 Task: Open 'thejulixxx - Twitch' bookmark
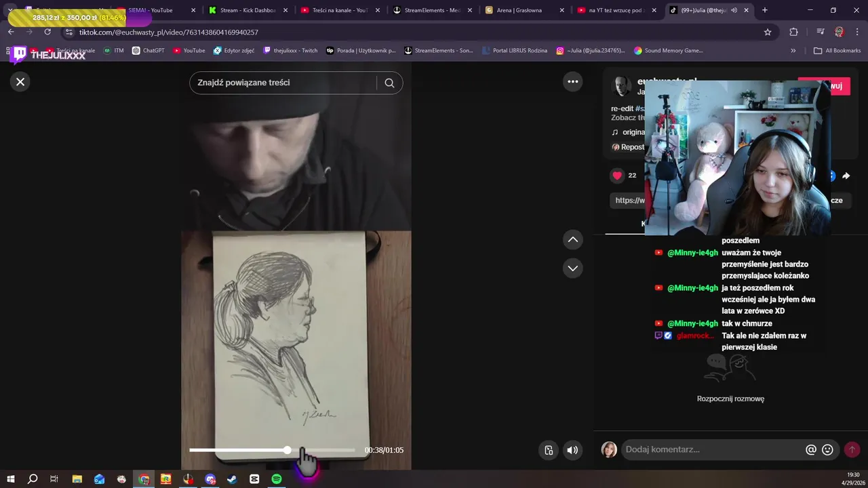point(290,50)
